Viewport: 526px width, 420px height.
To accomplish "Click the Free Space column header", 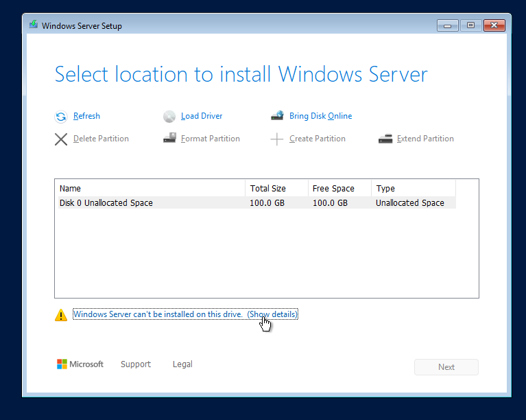I will tap(339, 189).
